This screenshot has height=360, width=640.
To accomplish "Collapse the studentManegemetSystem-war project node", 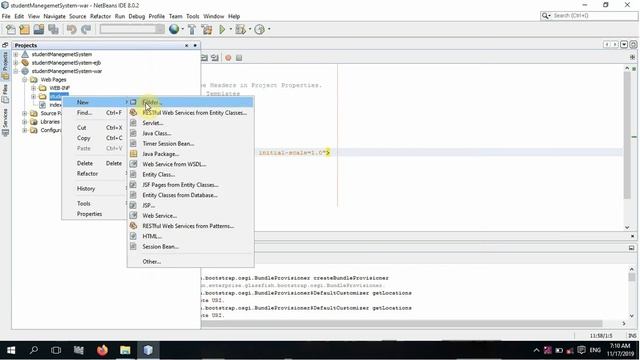I will tap(16, 71).
